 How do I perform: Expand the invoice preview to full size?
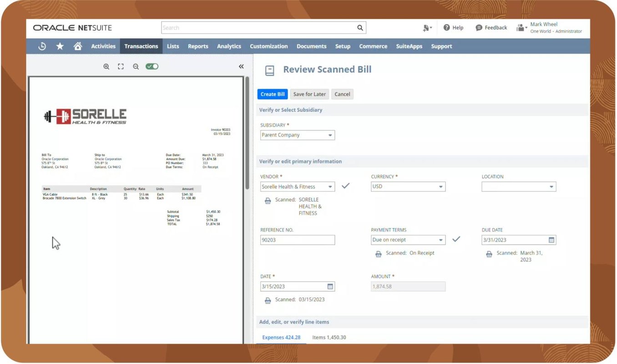(x=121, y=66)
